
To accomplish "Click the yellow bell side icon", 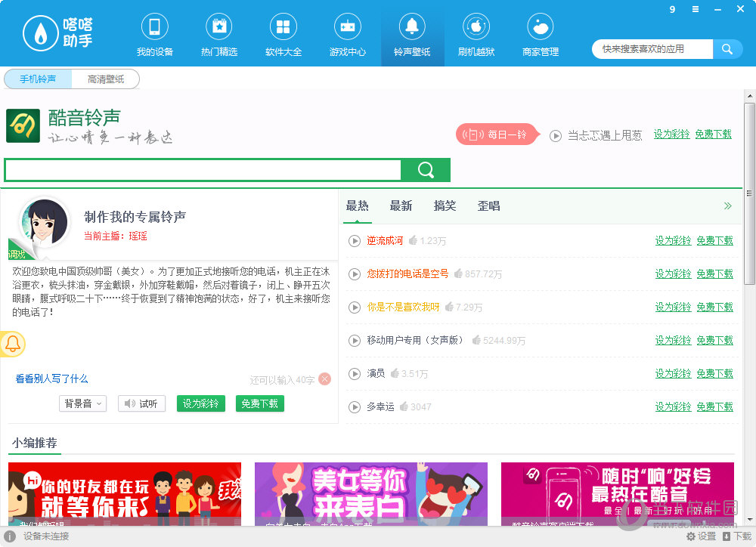I will point(12,344).
